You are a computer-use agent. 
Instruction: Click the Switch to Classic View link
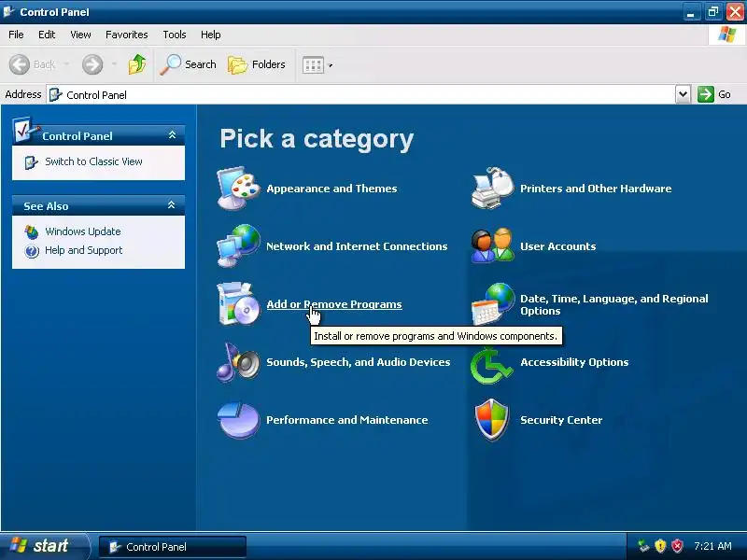click(93, 161)
